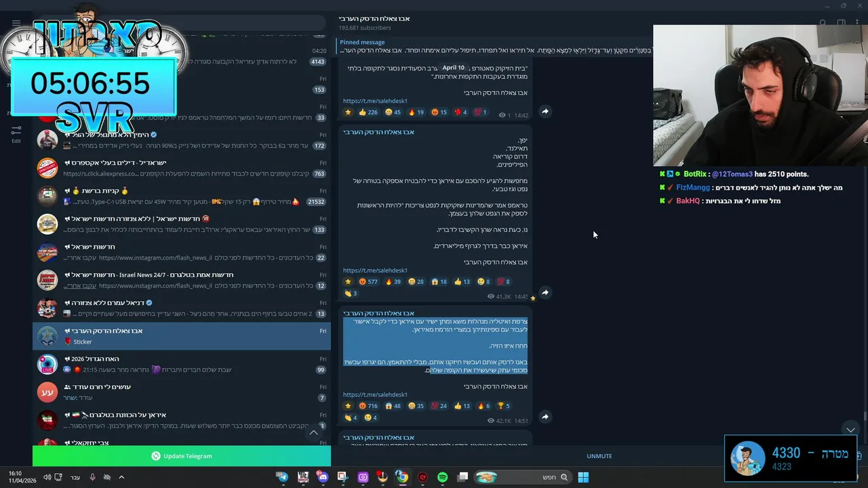Open chat 'ישראדיל - דילים בעלי אקספרס'
The image size is (868, 488).
(182, 168)
